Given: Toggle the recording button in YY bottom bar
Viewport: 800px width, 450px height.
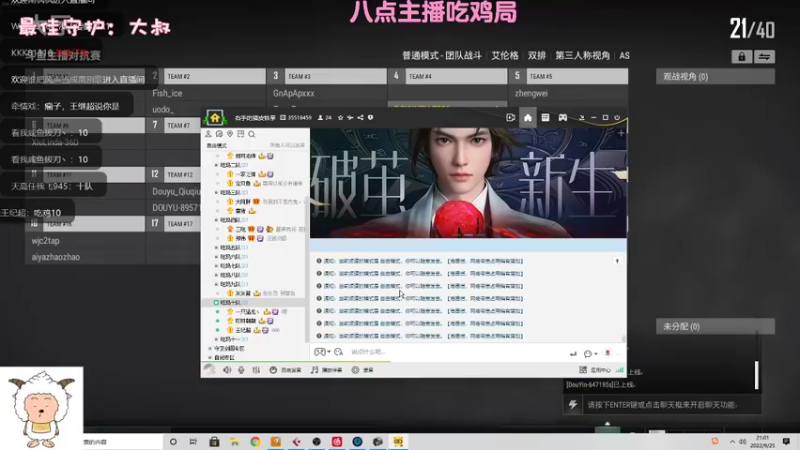Looking at the screenshot, I should coord(363,370).
